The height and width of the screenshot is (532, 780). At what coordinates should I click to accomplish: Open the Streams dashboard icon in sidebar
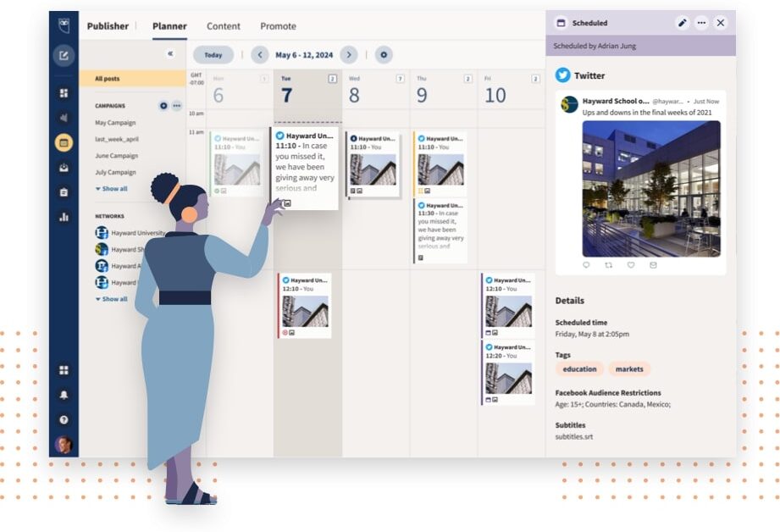click(64, 93)
